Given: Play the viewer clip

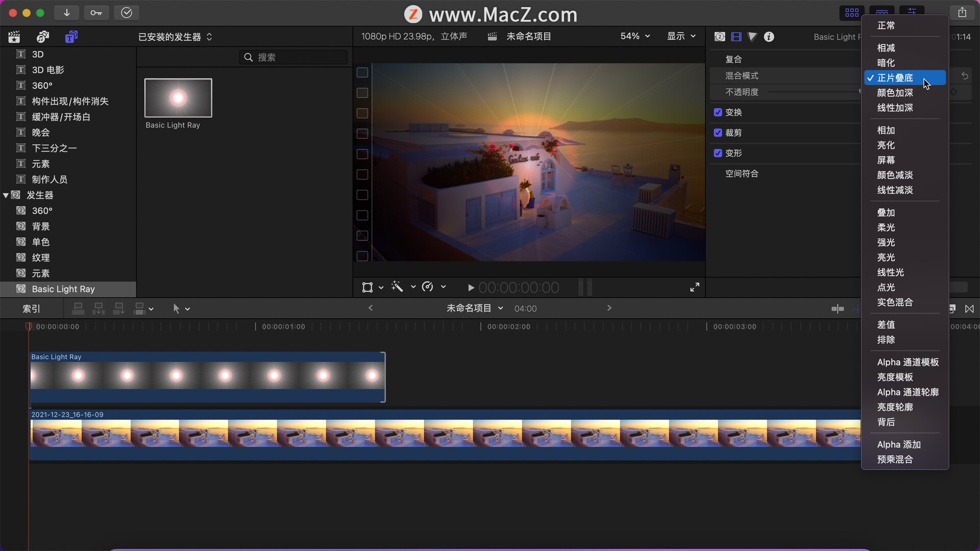Looking at the screenshot, I should 471,288.
